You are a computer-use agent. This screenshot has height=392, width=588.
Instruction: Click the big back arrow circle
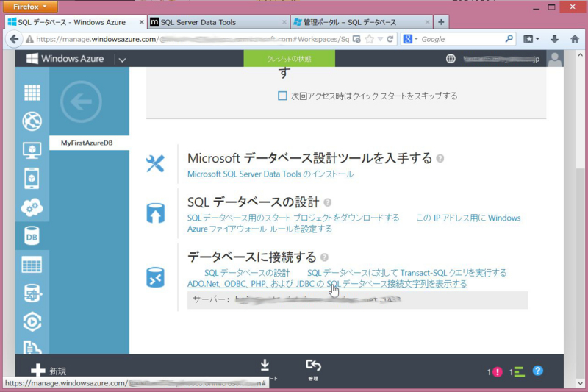point(81,101)
